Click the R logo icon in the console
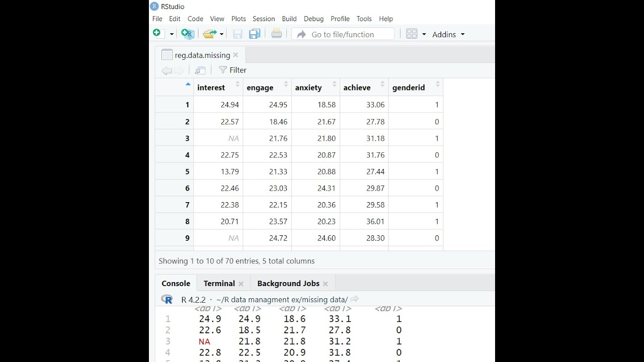The width and height of the screenshot is (644, 362). [x=167, y=299]
